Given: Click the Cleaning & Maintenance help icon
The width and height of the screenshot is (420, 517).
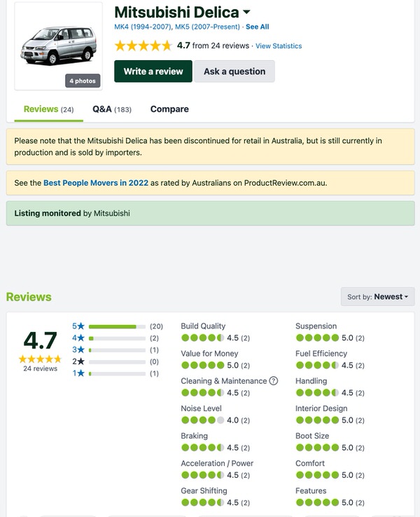Looking at the screenshot, I should (274, 381).
